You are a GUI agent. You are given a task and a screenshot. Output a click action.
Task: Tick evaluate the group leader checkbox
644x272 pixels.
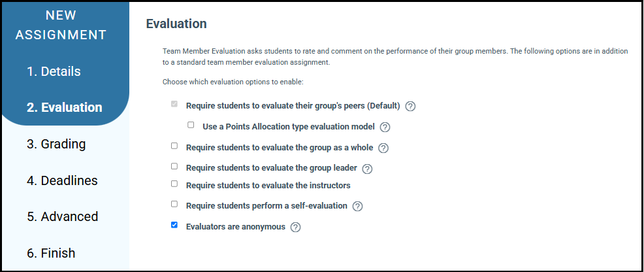point(174,167)
